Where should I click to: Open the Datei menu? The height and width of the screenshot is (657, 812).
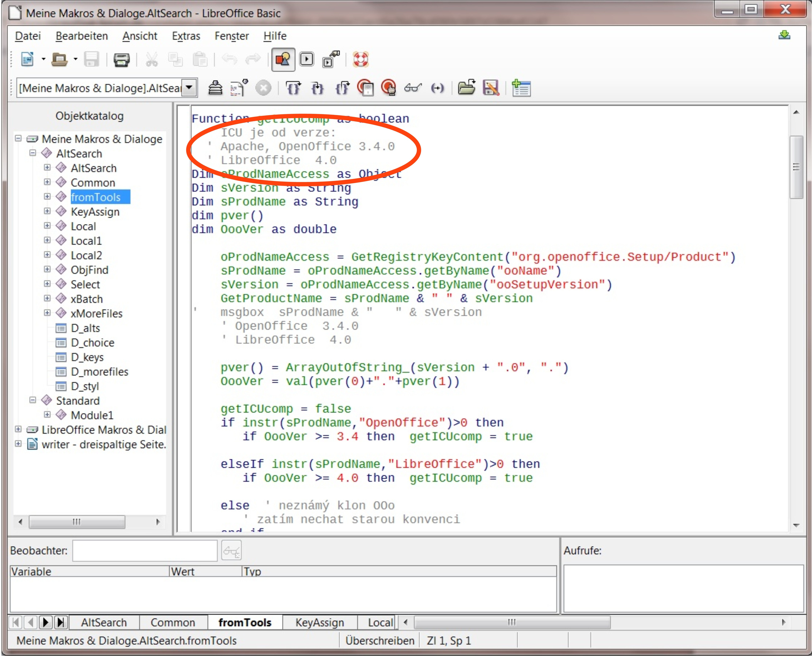point(28,36)
